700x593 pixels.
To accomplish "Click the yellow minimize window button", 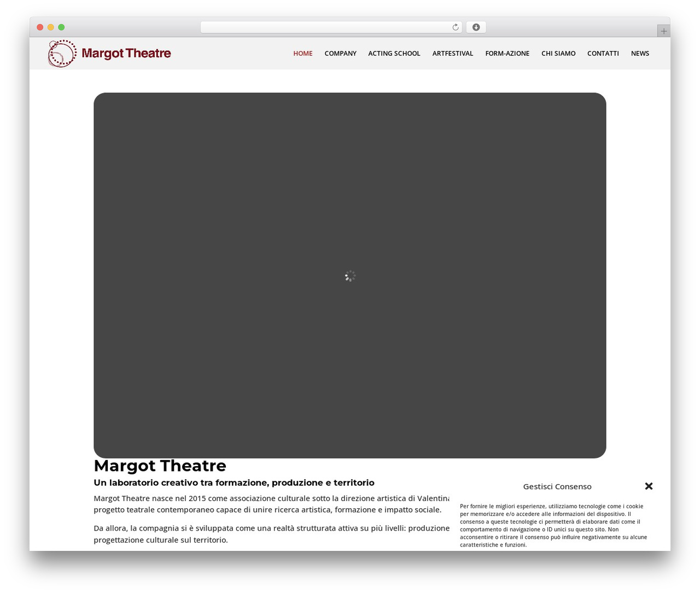I will point(51,27).
